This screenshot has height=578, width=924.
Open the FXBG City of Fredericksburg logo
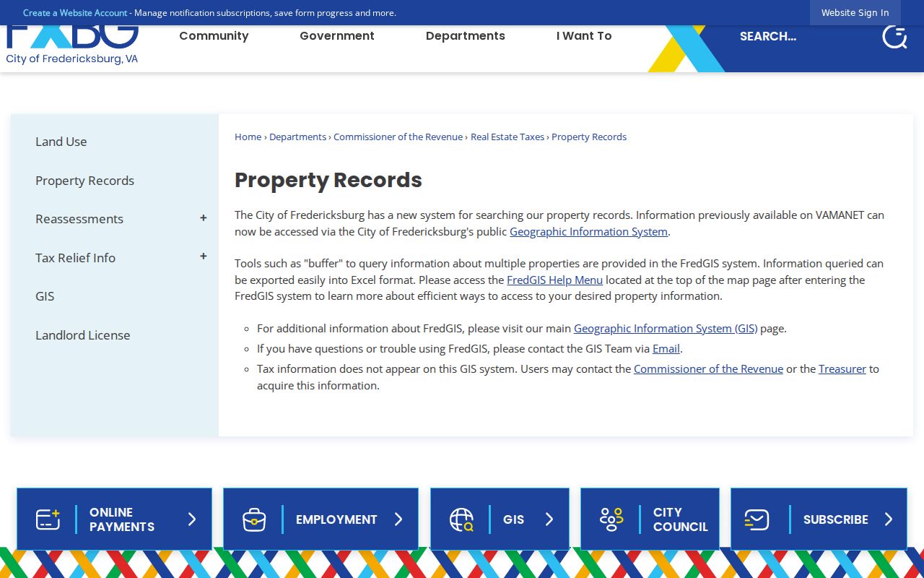(x=72, y=46)
